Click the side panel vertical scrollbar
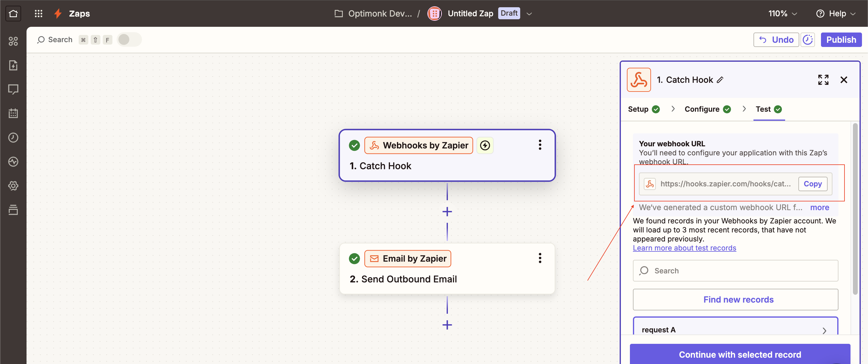 tap(855, 209)
